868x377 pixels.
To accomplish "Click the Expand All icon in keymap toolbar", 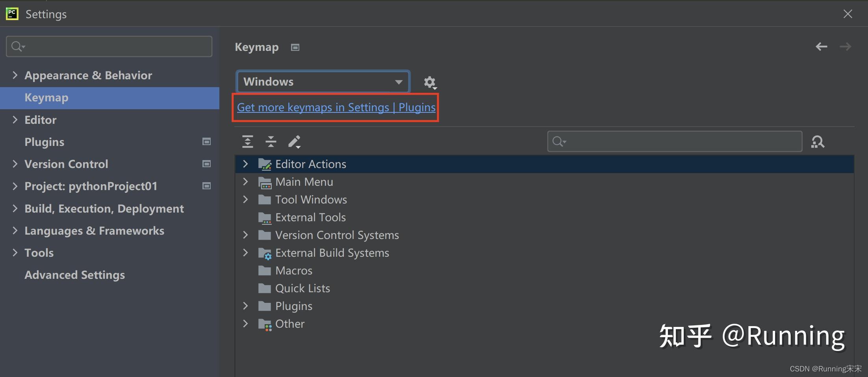I will point(248,141).
